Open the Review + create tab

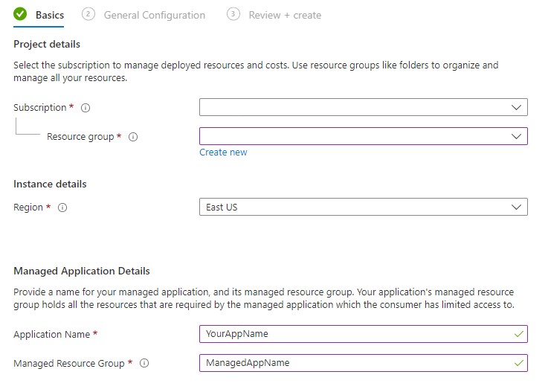(285, 15)
